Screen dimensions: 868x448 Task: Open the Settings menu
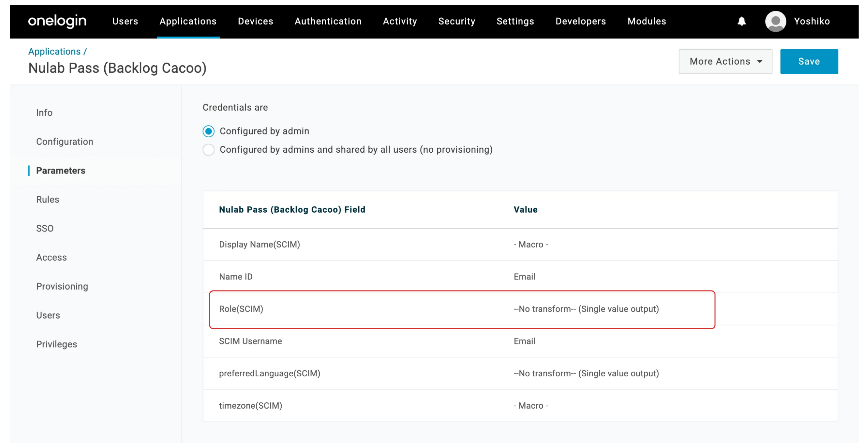coord(515,21)
